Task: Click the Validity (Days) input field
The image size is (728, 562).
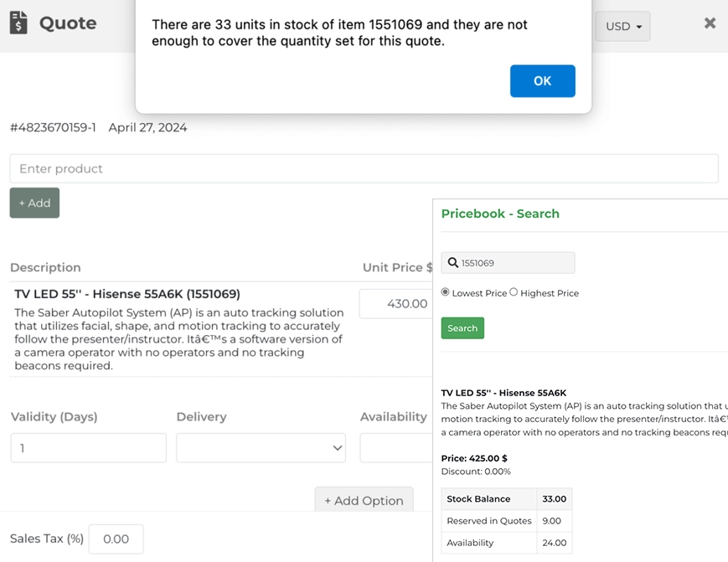Action: (88, 447)
